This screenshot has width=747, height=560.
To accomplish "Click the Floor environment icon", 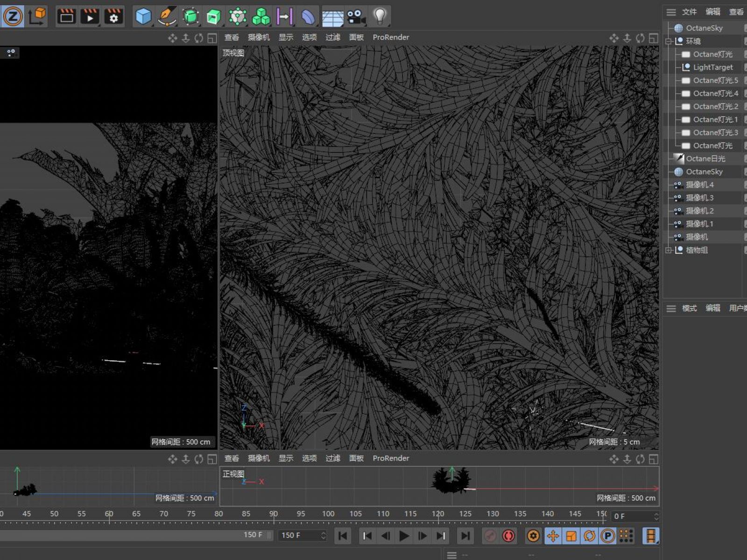I will pyautogui.click(x=332, y=17).
